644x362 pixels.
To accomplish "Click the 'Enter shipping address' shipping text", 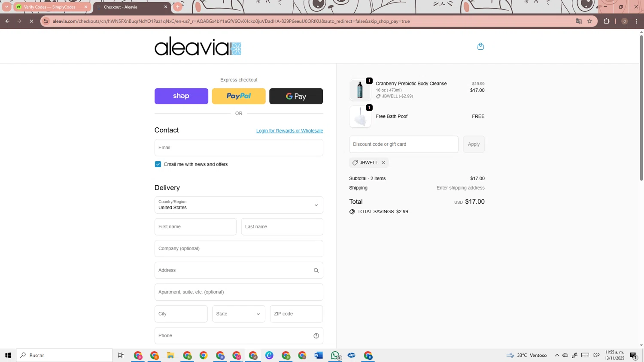I will 461,188.
